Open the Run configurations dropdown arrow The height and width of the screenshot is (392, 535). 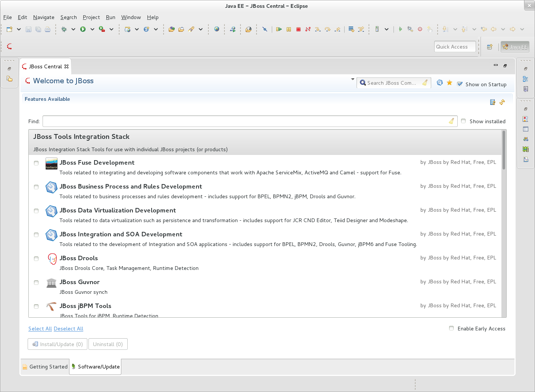[x=92, y=29]
